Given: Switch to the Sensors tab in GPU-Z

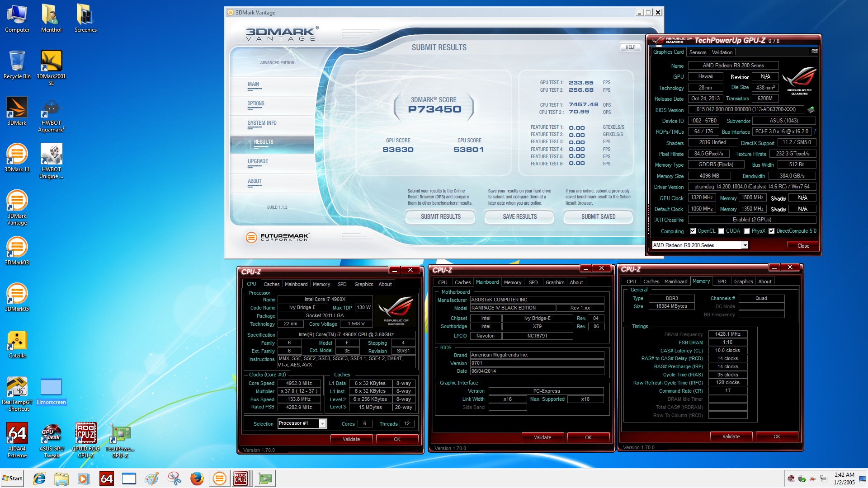Looking at the screenshot, I should point(698,52).
